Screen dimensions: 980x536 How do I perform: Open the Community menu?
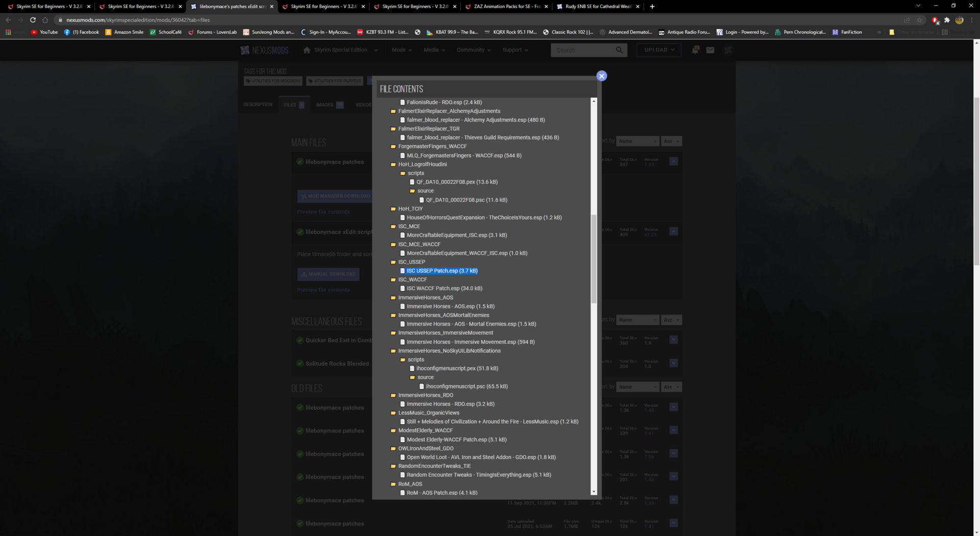[x=474, y=50]
